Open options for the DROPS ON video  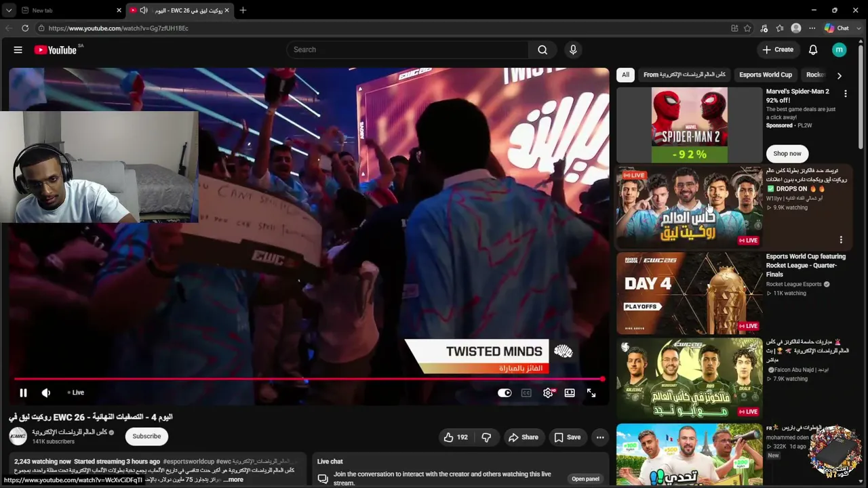coord(841,240)
